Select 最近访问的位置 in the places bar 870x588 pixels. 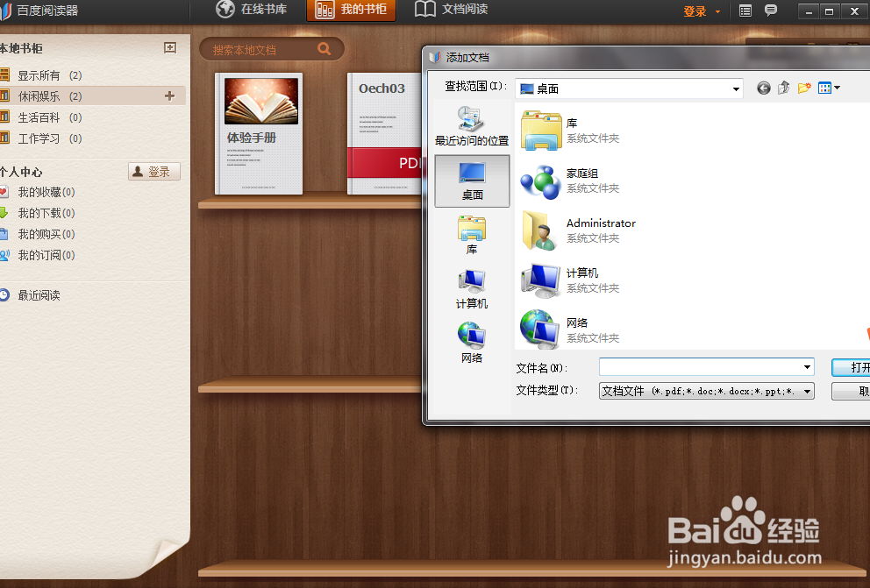472,126
